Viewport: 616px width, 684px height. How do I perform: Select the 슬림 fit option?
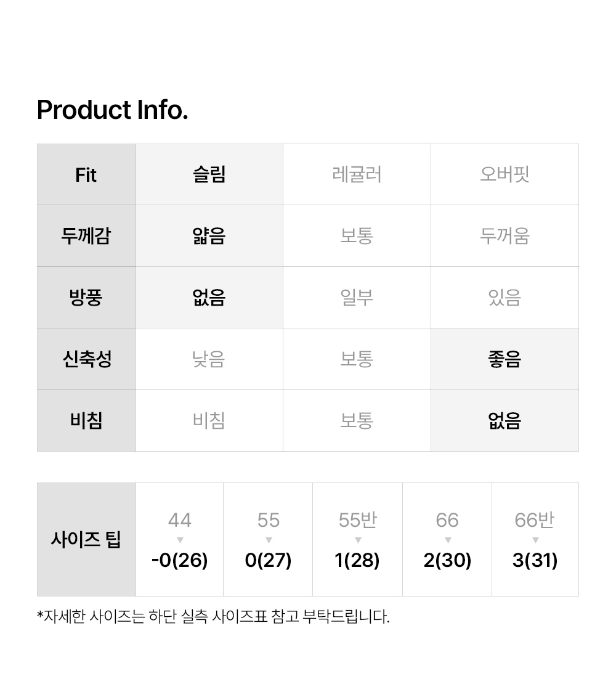pos(209,174)
